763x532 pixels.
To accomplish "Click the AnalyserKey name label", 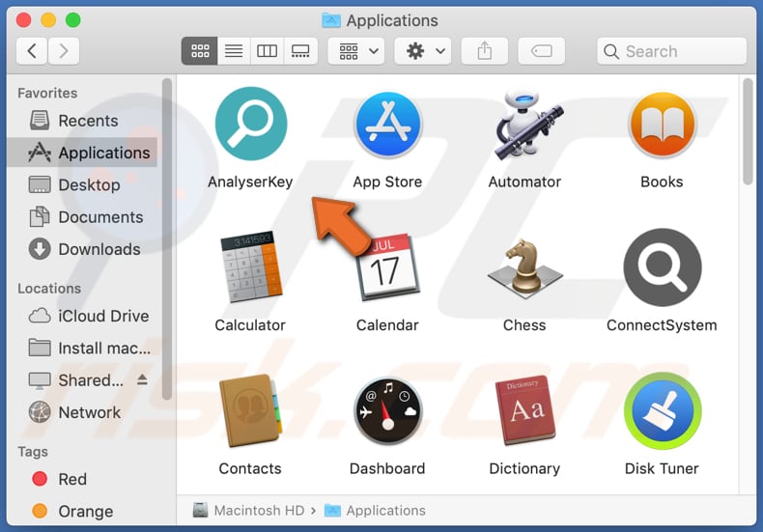I will tap(250, 182).
